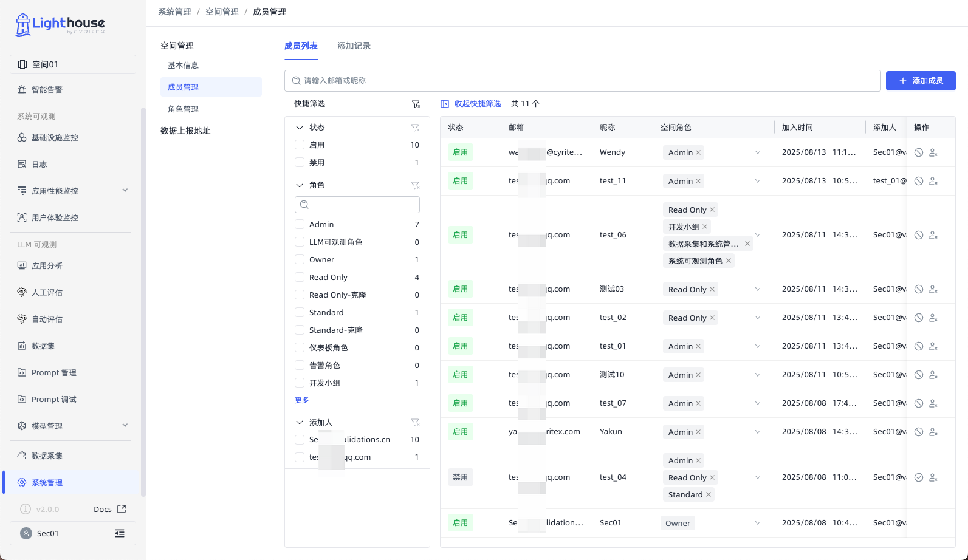Remove Read Only tag from test_06
Image resolution: width=968 pixels, height=560 pixels.
pos(712,210)
